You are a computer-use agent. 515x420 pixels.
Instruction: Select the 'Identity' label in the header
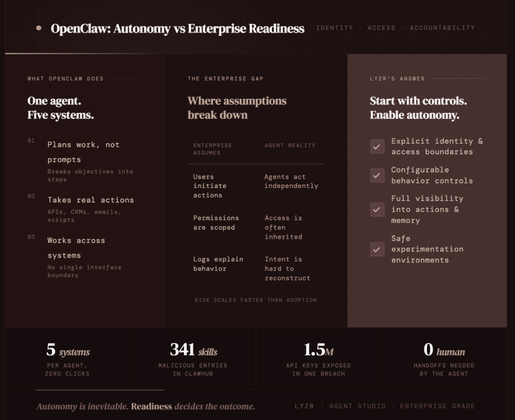pos(334,28)
